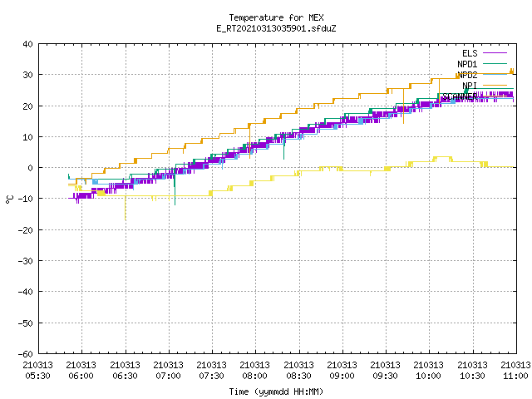Click the x-axis tick label 10:00
Viewport: 532px width, 399px height.
click(429, 376)
